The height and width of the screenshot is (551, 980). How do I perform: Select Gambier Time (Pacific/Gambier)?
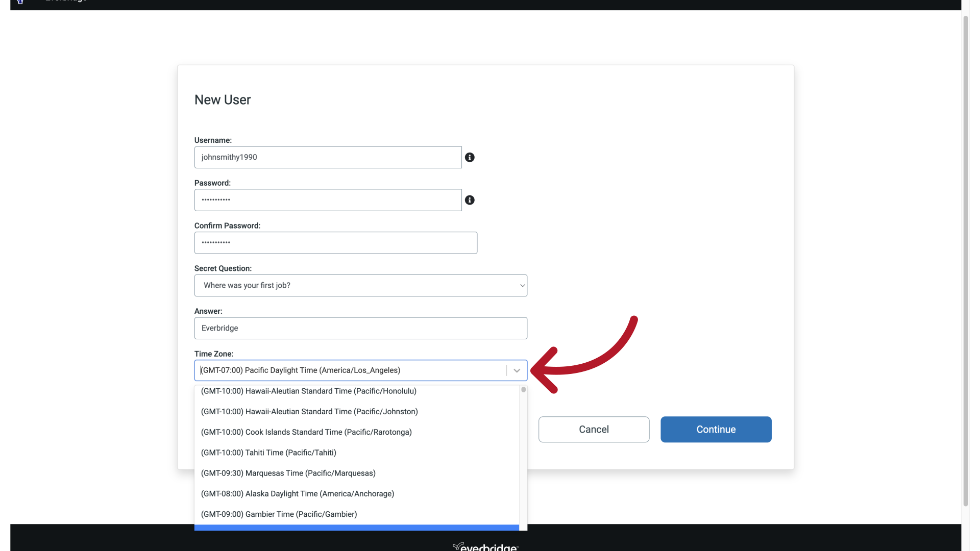coord(279,514)
